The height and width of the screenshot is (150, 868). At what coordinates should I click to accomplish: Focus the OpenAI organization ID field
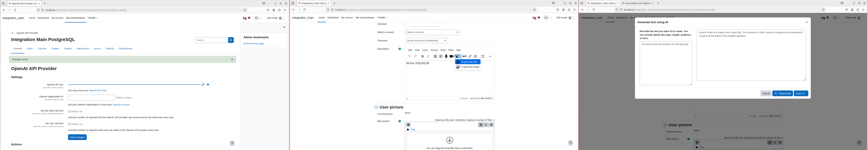click(92, 98)
